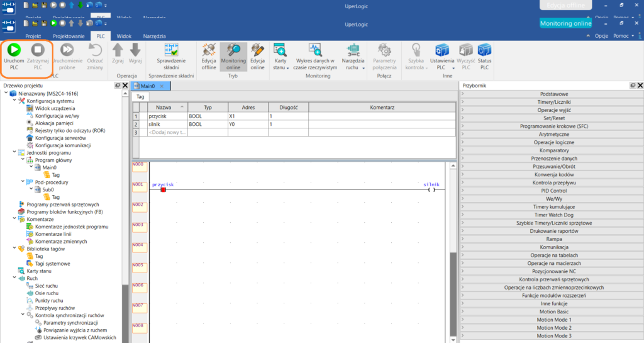644x343 pixels.
Task: Select the Main0 document tab
Action: click(147, 86)
